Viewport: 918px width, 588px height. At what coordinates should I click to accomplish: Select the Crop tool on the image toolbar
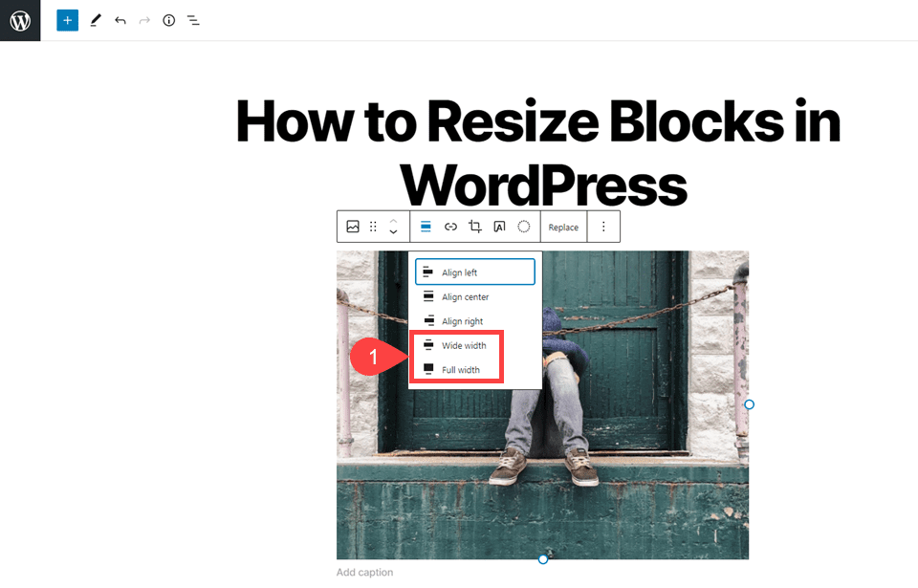click(474, 227)
